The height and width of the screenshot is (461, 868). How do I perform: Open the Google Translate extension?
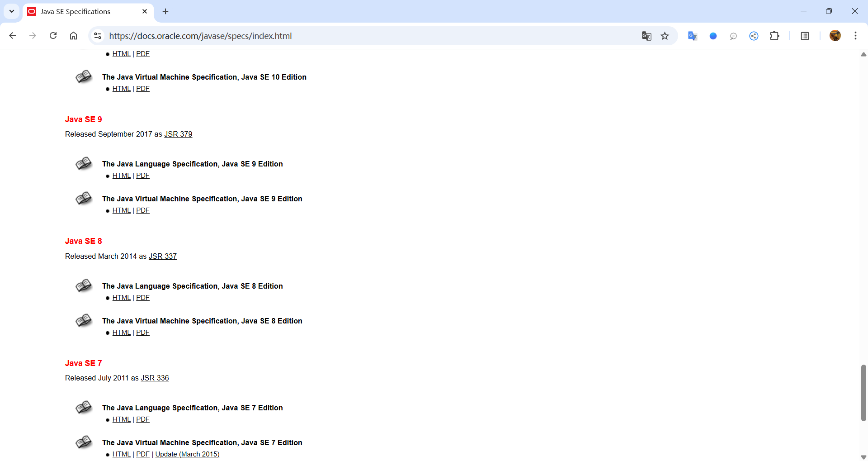pos(692,36)
